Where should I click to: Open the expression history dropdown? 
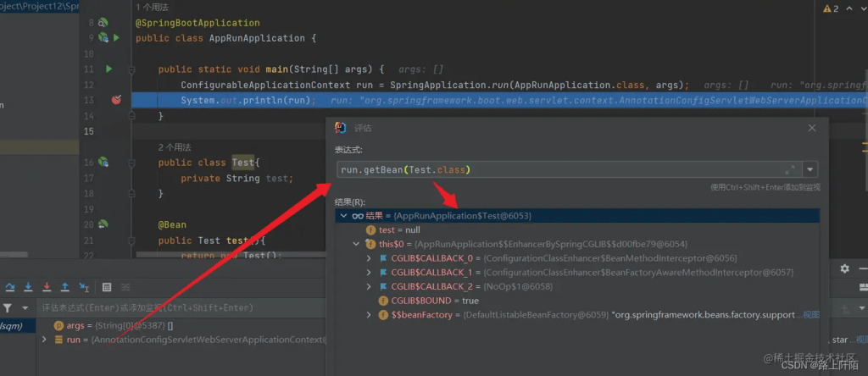pyautogui.click(x=811, y=169)
